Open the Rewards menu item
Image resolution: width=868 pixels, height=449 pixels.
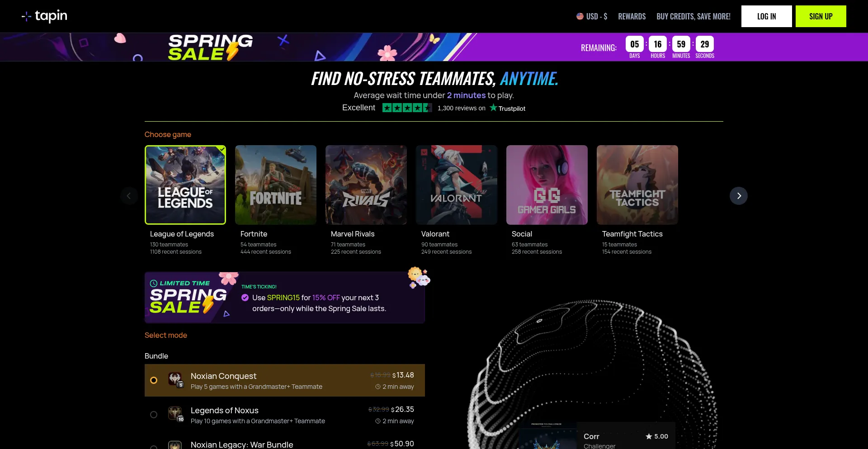(632, 16)
